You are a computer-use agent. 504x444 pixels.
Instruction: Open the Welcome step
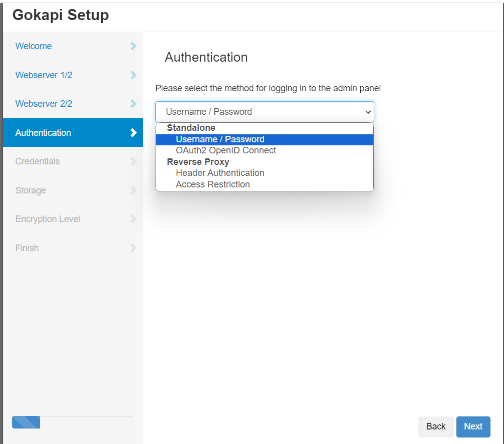pyautogui.click(x=73, y=46)
